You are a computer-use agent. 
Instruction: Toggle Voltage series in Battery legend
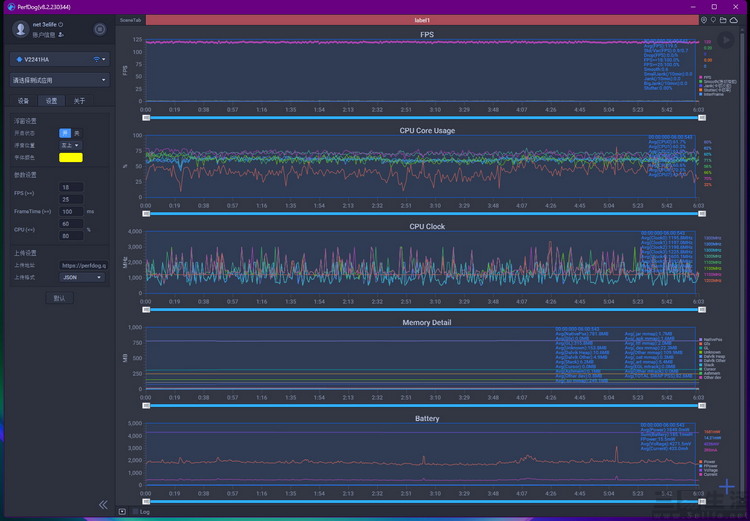point(708,470)
